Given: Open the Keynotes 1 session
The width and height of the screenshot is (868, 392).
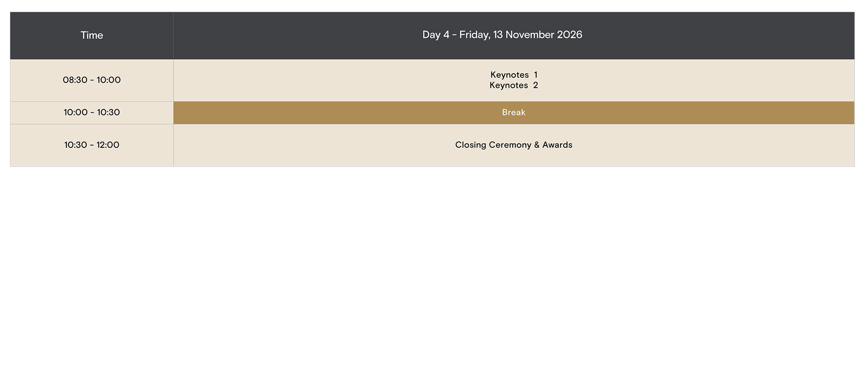Looking at the screenshot, I should point(514,75).
